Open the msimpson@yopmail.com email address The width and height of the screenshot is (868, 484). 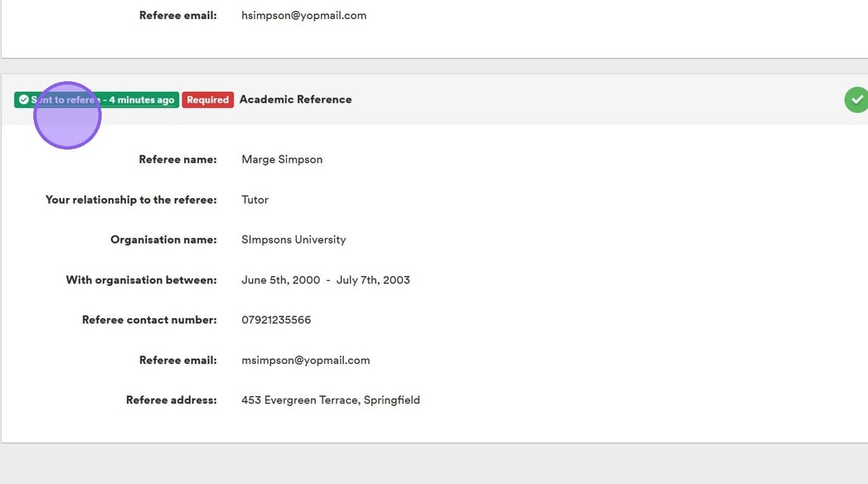305,360
